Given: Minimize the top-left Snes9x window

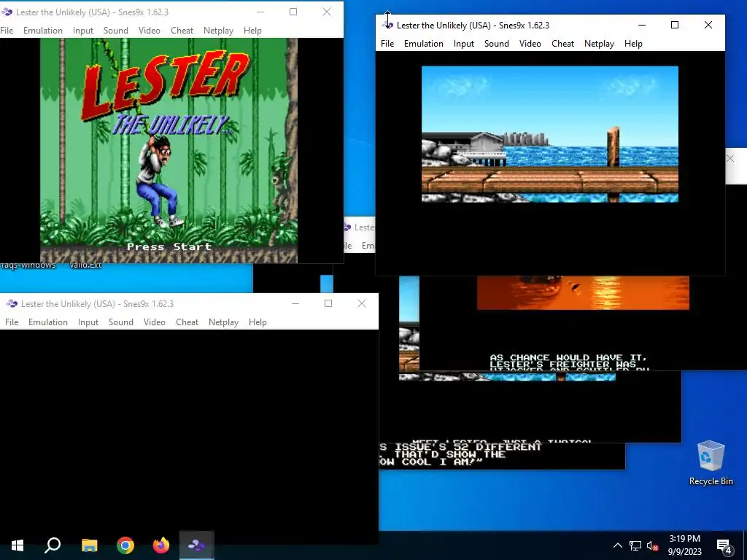Looking at the screenshot, I should (x=260, y=12).
